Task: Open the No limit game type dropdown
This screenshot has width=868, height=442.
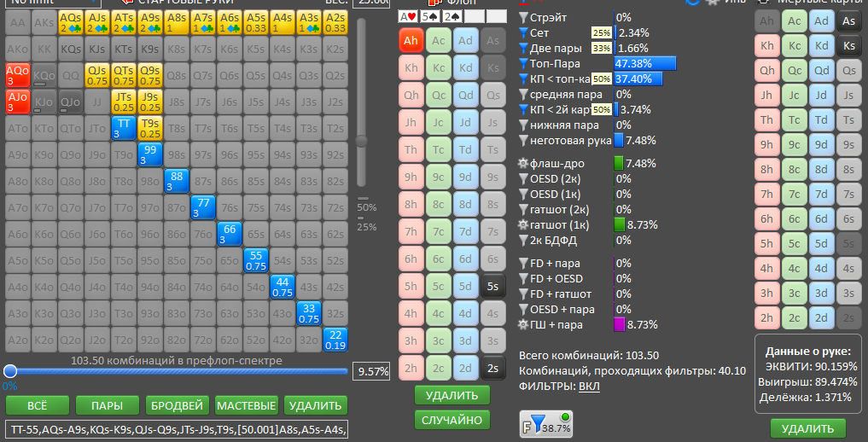Action: pyautogui.click(x=54, y=3)
